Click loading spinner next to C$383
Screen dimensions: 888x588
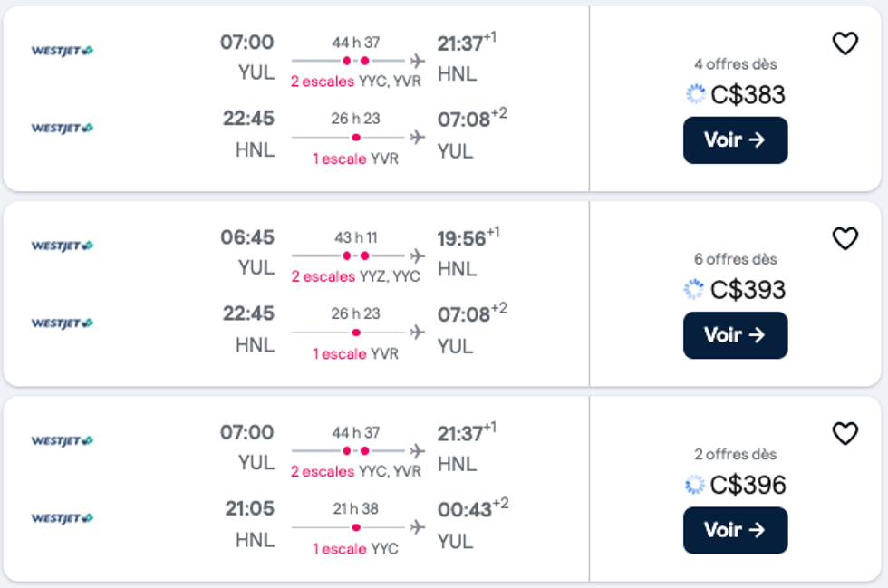695,94
